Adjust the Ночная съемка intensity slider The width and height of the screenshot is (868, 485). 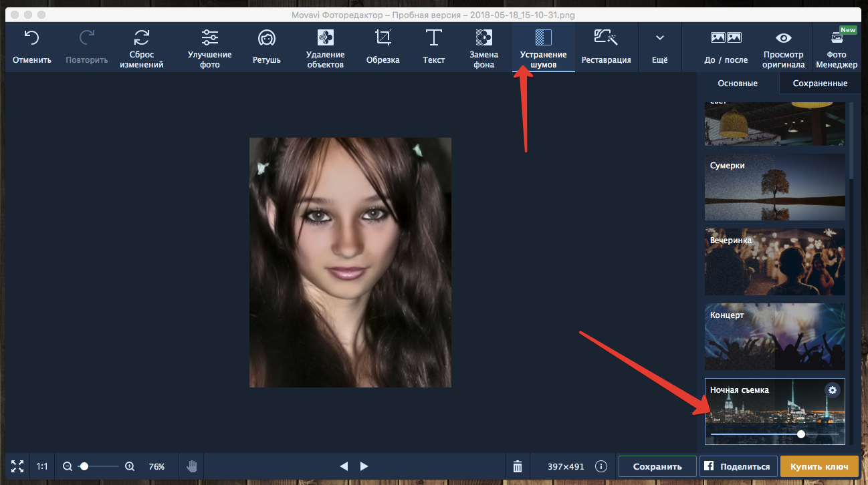coord(801,434)
